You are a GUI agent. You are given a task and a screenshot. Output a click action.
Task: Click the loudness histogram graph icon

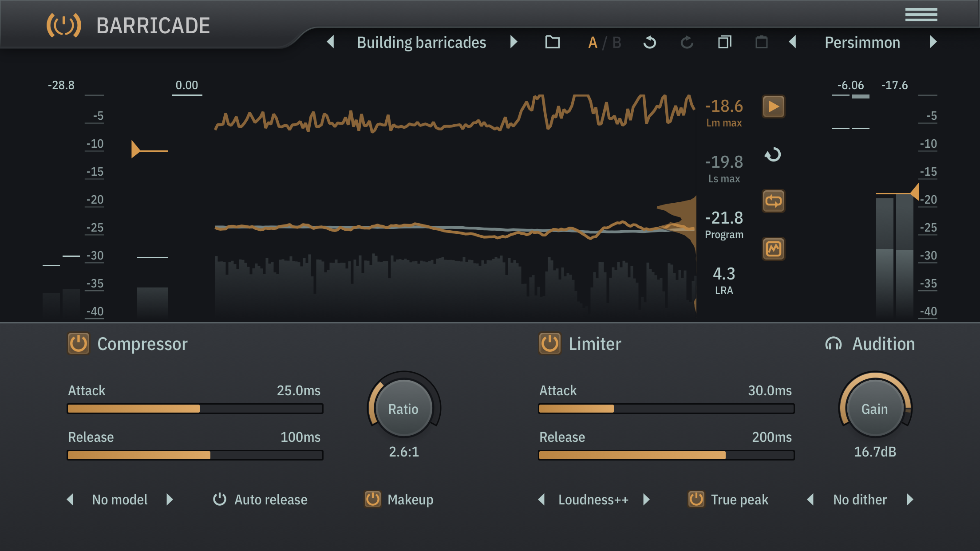(773, 249)
